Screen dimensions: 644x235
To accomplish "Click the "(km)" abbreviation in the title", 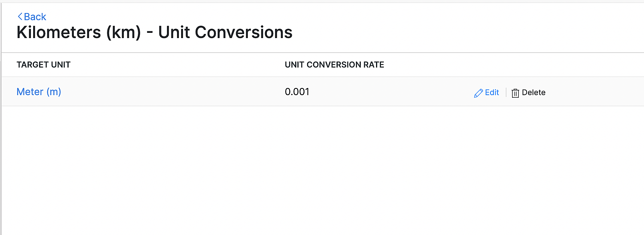I will pos(123,32).
